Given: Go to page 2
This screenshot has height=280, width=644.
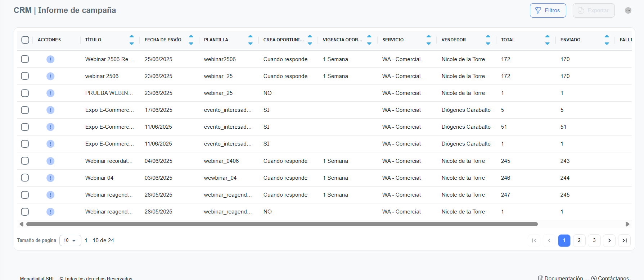Looking at the screenshot, I should tap(579, 240).
